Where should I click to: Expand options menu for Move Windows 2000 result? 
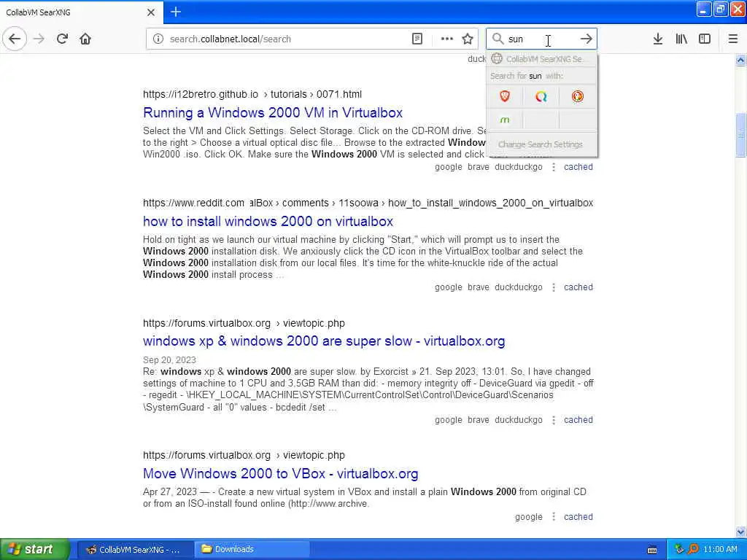(554, 517)
